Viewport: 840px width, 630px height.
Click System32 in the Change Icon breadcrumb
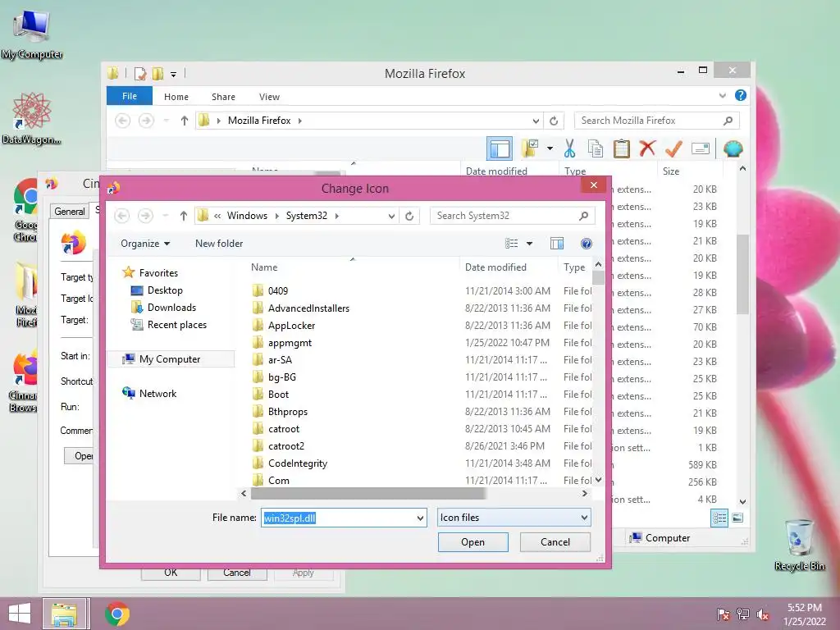click(x=307, y=216)
